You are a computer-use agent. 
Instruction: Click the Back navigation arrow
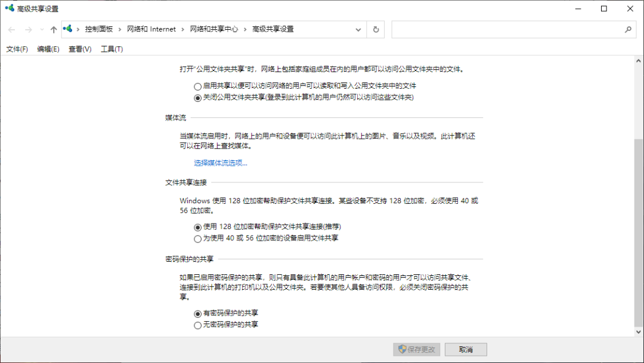11,29
